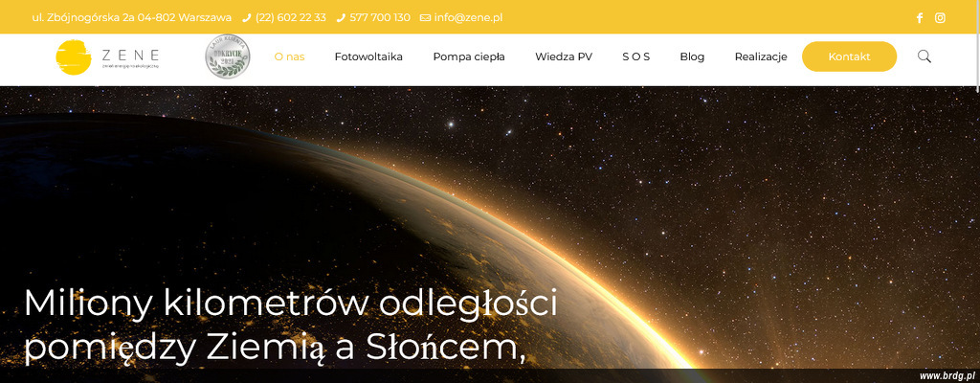
Task: Open the Wiedza PV menu
Action: [564, 57]
